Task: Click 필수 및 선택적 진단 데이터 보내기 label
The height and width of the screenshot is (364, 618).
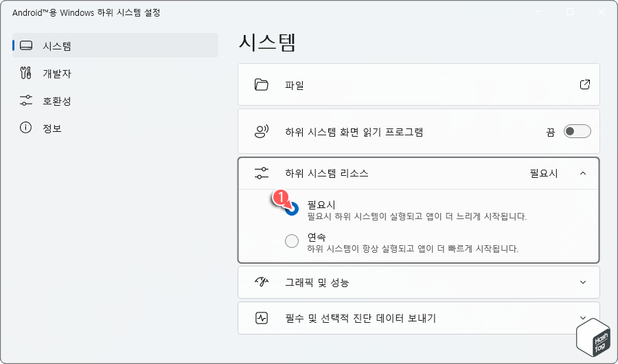Action: (x=360, y=318)
